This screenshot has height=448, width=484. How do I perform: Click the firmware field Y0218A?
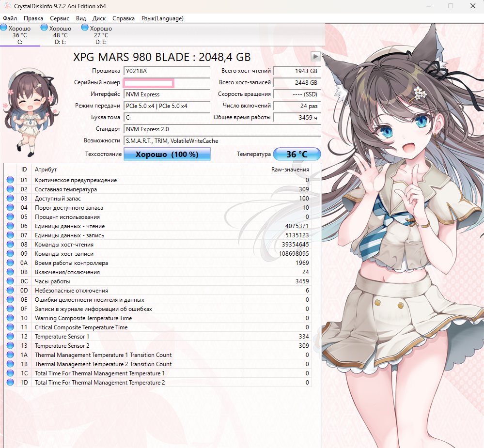coord(167,71)
